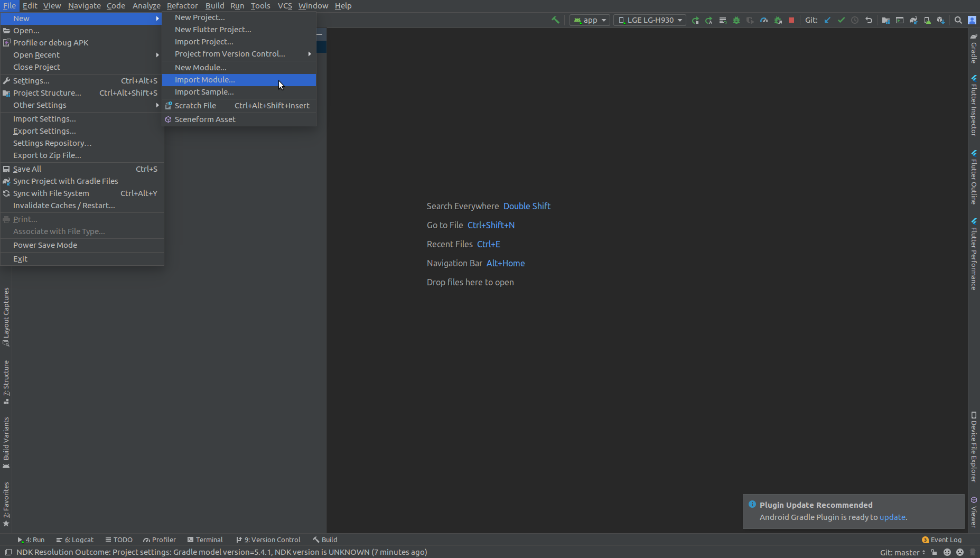980x558 pixels.
Task: Open the LGE LG-H930 device dropdown
Action: pyautogui.click(x=650, y=20)
